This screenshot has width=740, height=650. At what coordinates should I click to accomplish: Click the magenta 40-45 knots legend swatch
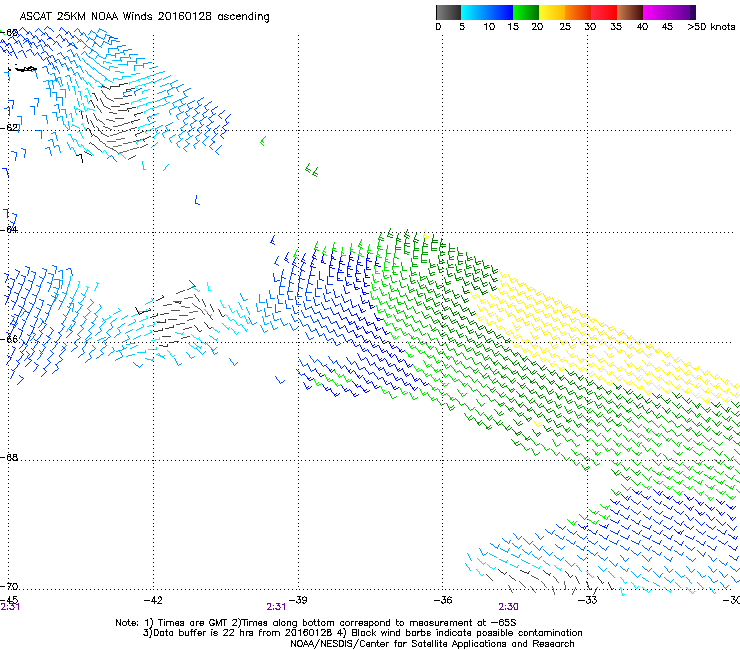[656, 12]
